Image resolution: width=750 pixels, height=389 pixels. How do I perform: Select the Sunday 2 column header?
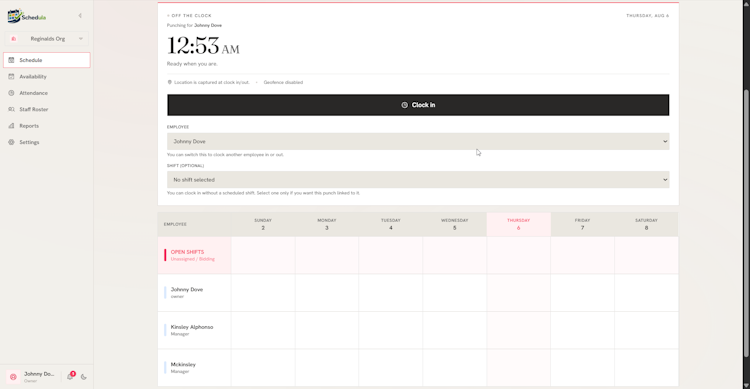pos(263,224)
